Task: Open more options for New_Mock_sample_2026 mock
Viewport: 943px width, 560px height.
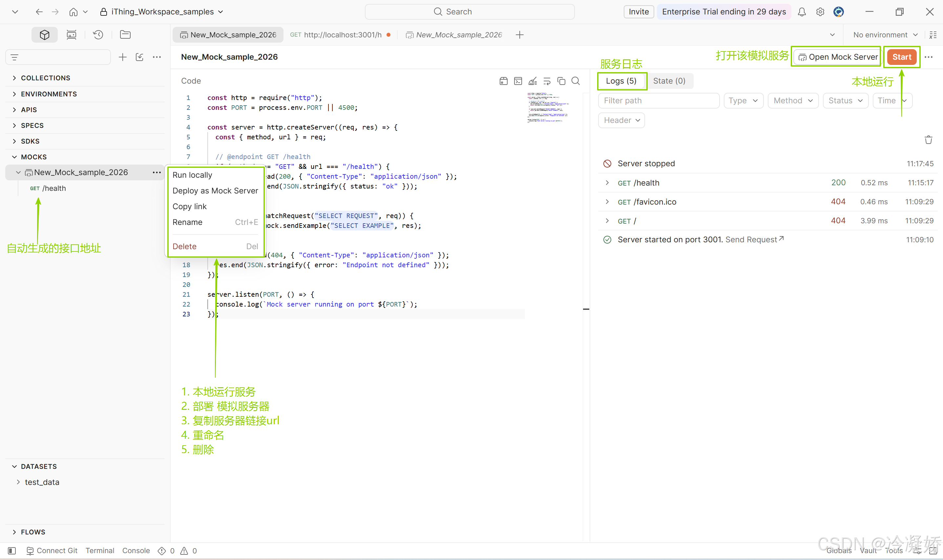Action: 157,172
